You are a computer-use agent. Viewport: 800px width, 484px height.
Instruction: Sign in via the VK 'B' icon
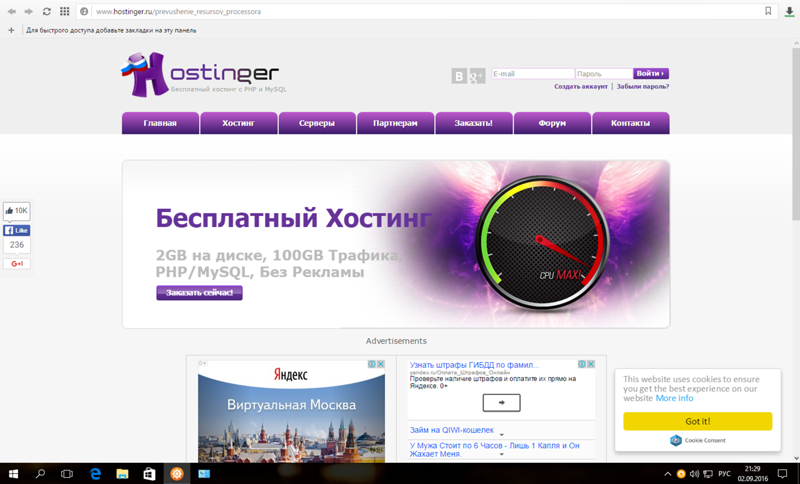459,76
